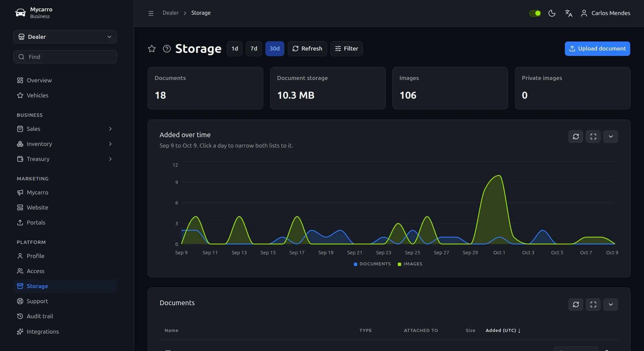The width and height of the screenshot is (644, 351).
Task: Select the 30d time range
Action: 275,49
